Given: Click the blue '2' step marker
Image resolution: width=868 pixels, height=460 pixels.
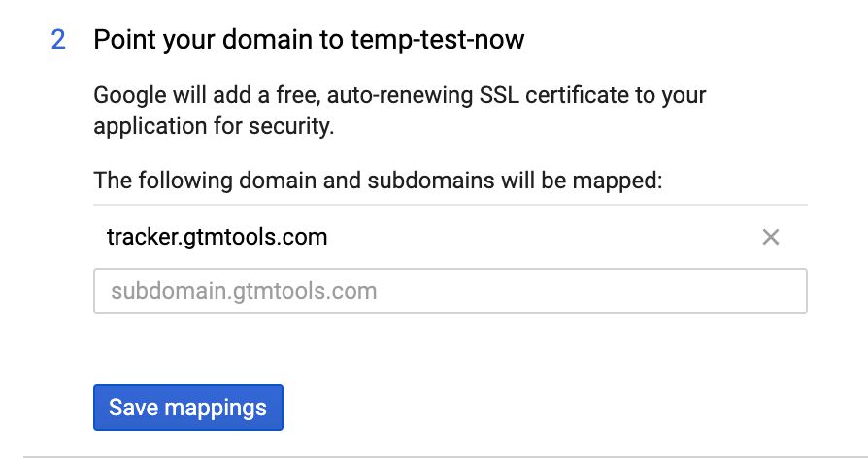Looking at the screenshot, I should pos(58,40).
